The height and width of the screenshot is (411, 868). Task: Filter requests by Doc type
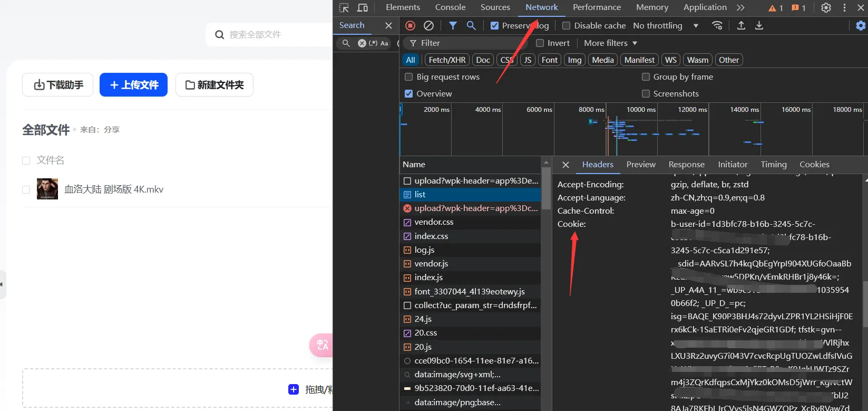483,60
